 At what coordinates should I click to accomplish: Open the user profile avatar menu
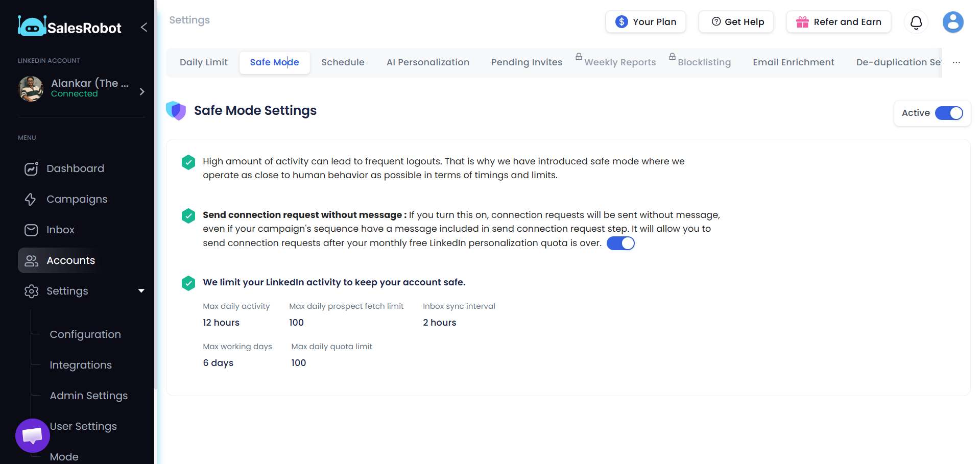tap(953, 22)
